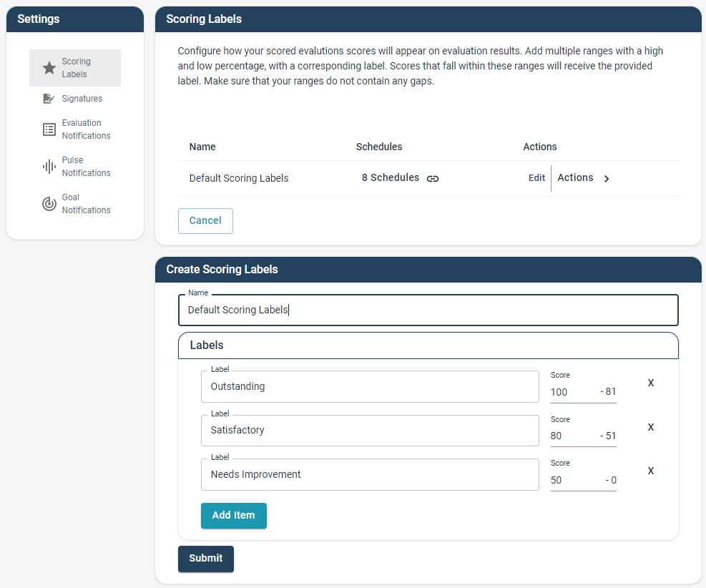This screenshot has height=588, width=706.
Task: Submit the scoring labels form
Action: coord(205,559)
